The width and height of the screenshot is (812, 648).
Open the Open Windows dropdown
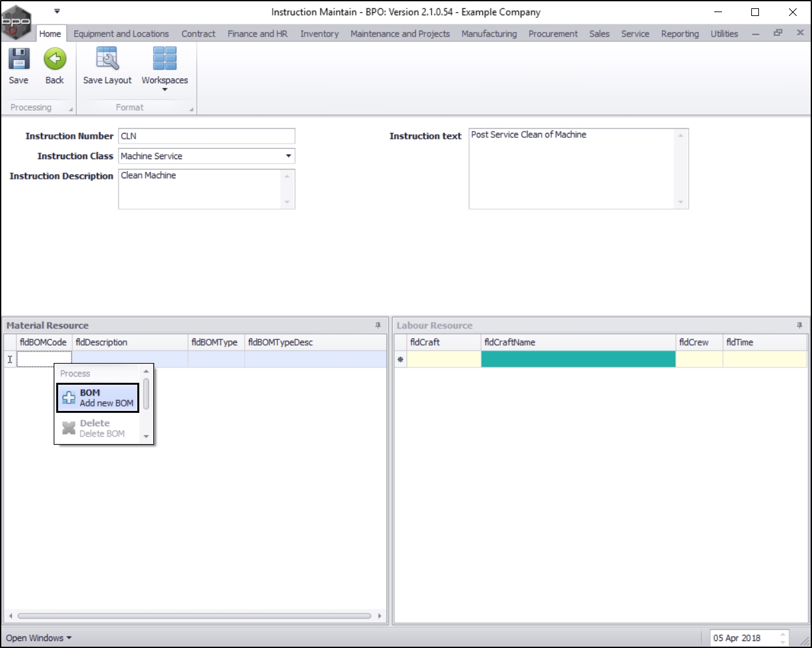click(39, 638)
